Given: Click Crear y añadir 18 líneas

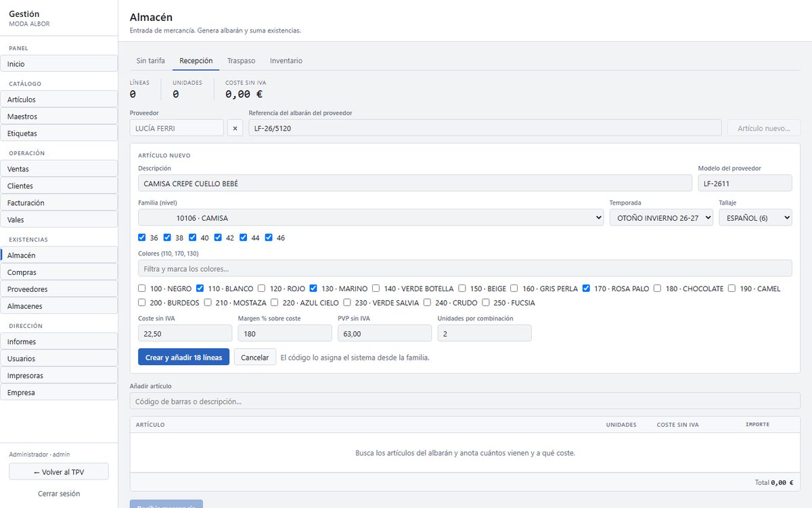Looking at the screenshot, I should (x=183, y=357).
